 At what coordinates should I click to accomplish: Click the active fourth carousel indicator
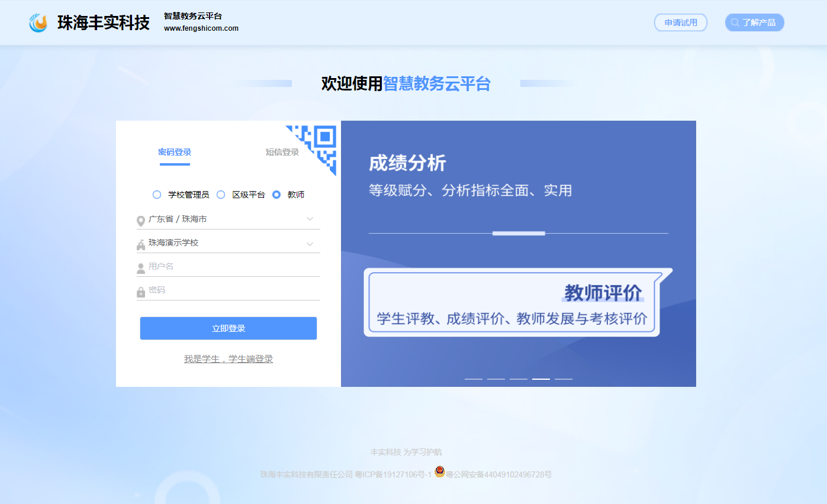click(541, 379)
